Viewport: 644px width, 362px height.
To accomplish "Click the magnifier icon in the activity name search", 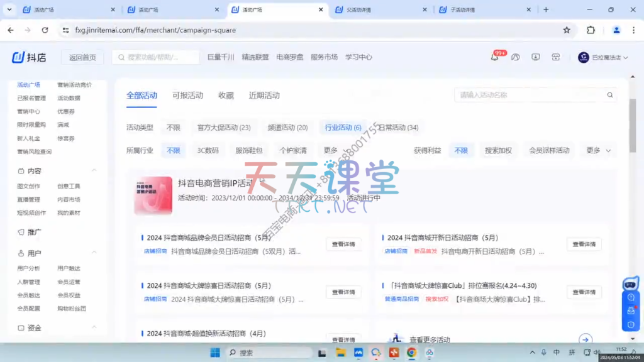I will coord(609,96).
